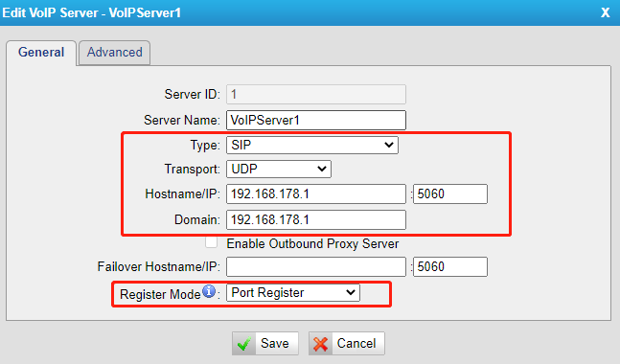Click the Server Name input field
The height and width of the screenshot is (364, 620).
coord(316,120)
